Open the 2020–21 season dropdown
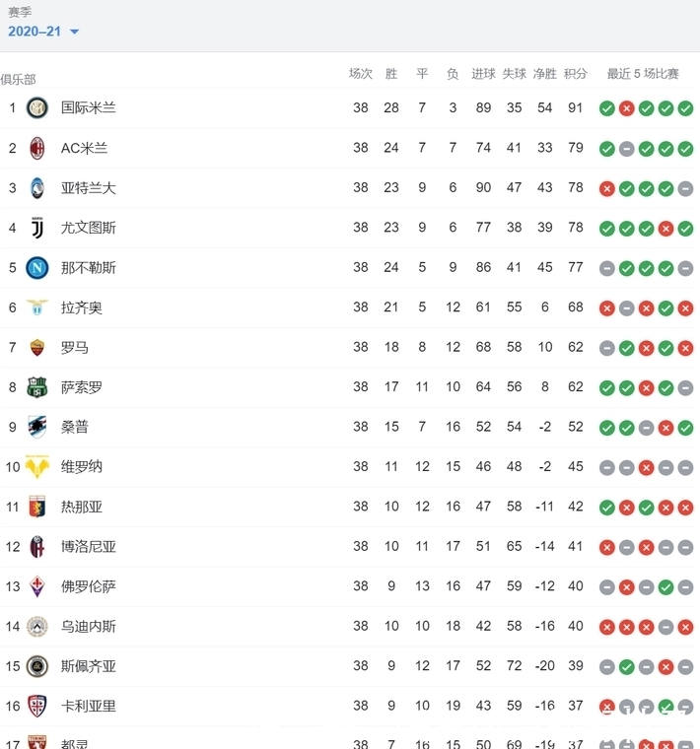The image size is (700, 749). click(43, 32)
